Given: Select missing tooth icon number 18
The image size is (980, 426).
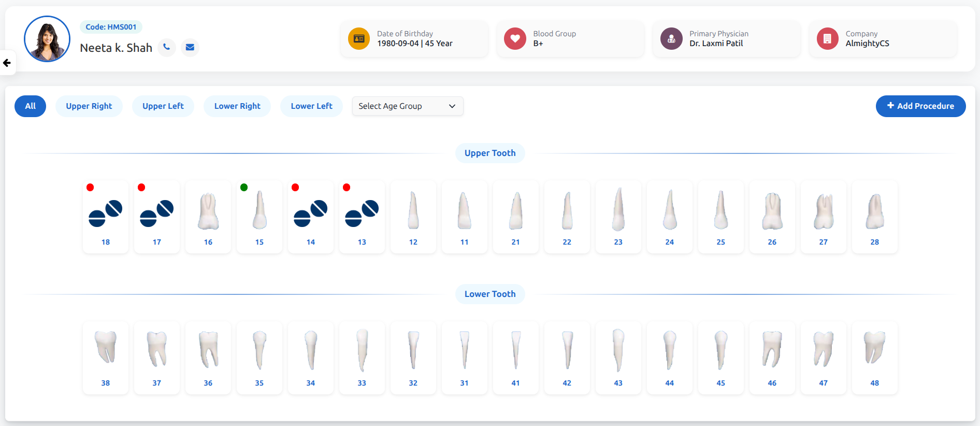Looking at the screenshot, I should (106, 214).
